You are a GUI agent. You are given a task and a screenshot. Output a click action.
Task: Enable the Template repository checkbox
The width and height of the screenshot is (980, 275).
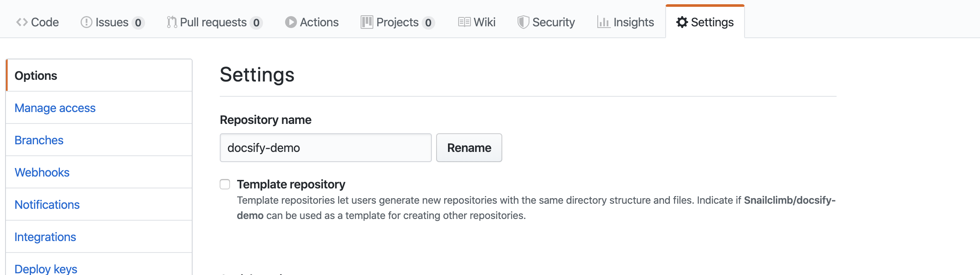click(225, 184)
